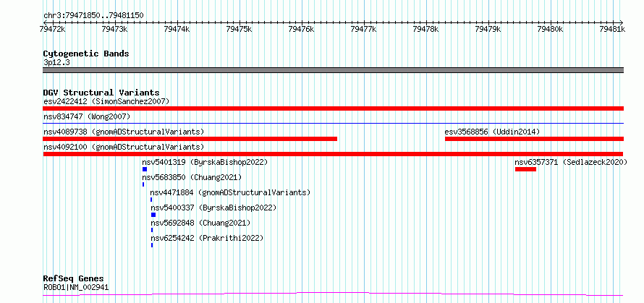Screen dimensions: 644x303
Task: Select the nsv5400337 blue feature block
Action: click(153, 215)
